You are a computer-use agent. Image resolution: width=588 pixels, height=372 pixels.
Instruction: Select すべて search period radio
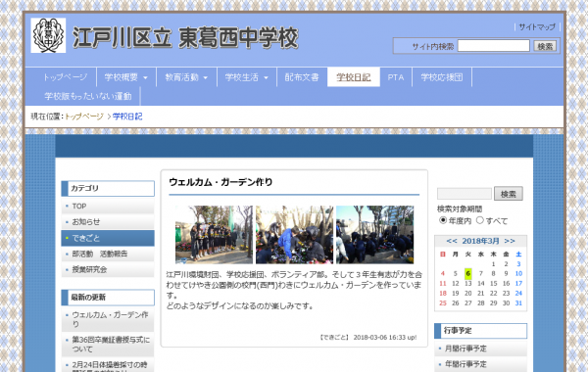[479, 220]
